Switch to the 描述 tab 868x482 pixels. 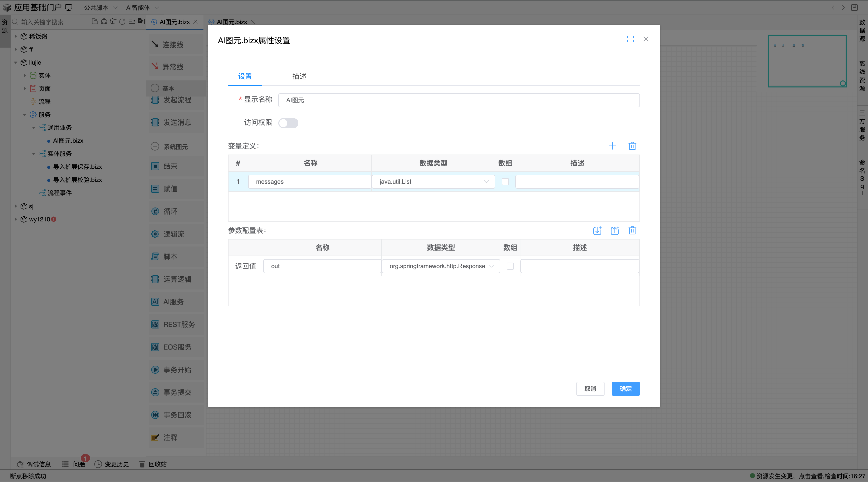[x=299, y=76]
